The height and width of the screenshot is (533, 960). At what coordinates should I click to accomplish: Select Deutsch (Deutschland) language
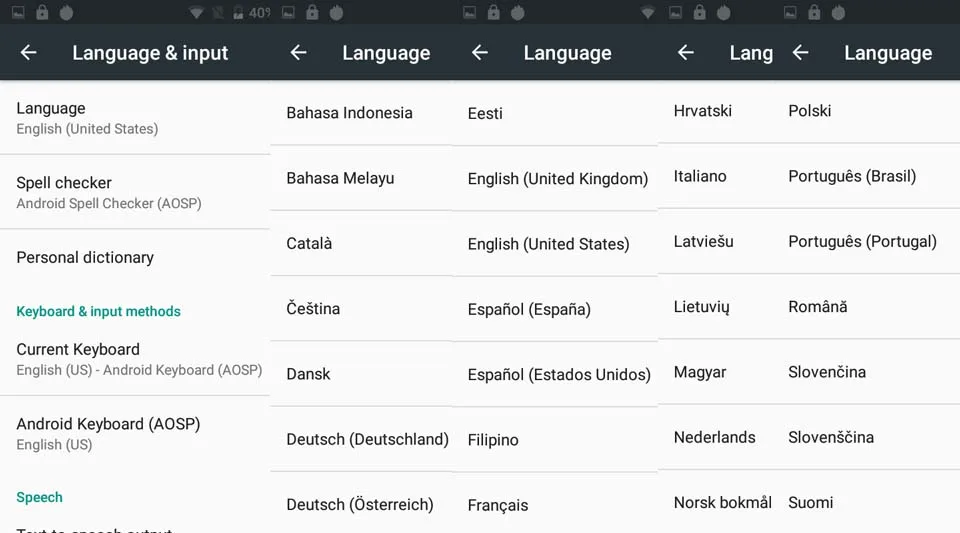click(361, 439)
